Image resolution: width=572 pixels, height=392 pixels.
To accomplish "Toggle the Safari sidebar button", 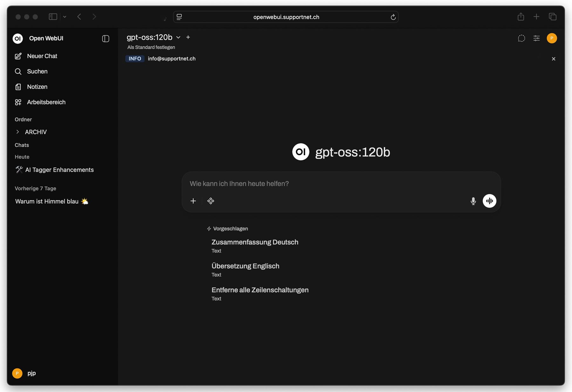I will 53,17.
